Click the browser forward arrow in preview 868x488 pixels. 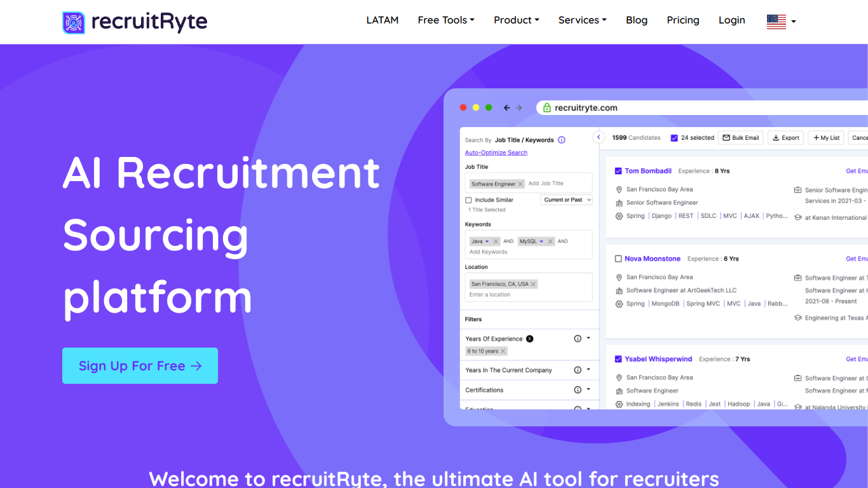[x=519, y=108]
